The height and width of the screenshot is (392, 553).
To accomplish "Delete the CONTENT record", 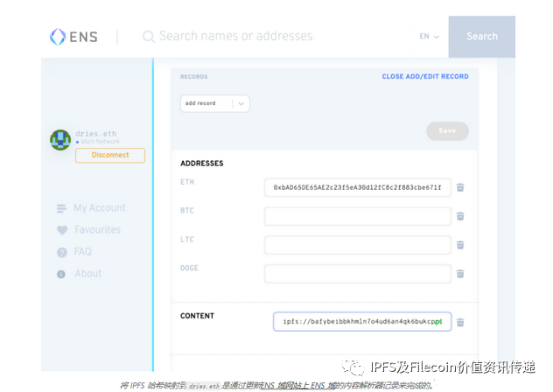I will [460, 322].
